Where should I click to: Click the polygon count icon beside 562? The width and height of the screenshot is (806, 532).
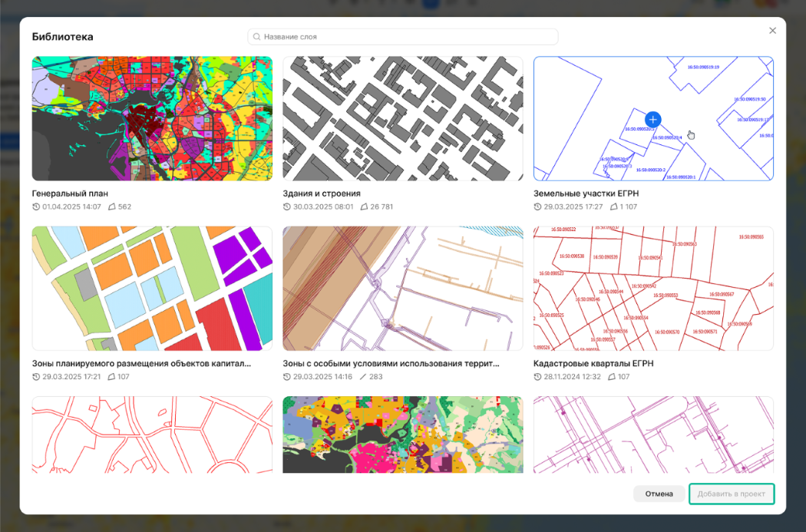click(112, 207)
